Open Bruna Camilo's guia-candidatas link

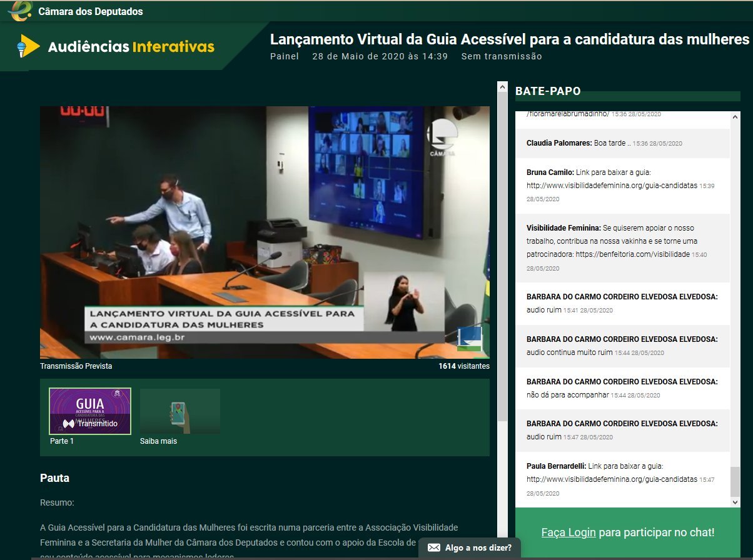pos(612,186)
